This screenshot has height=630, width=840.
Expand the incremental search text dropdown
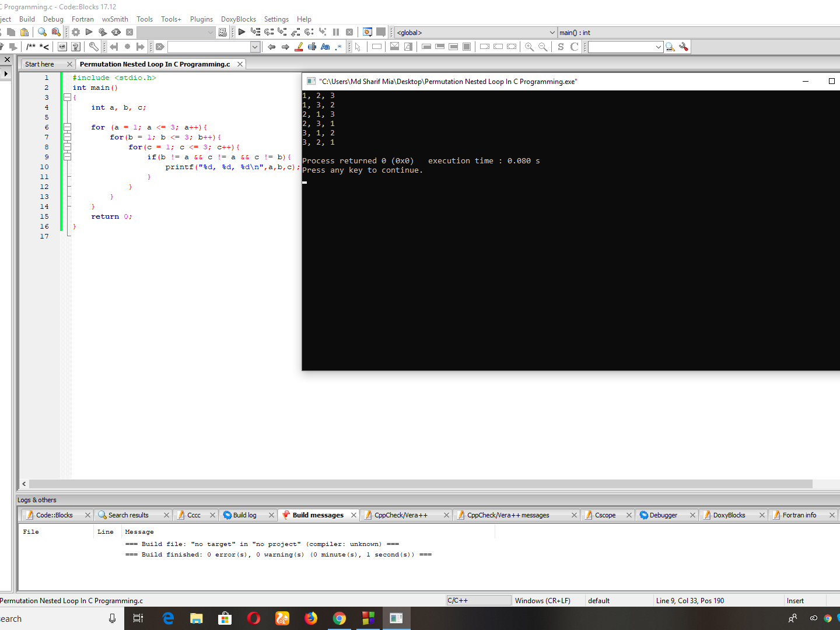pos(254,47)
